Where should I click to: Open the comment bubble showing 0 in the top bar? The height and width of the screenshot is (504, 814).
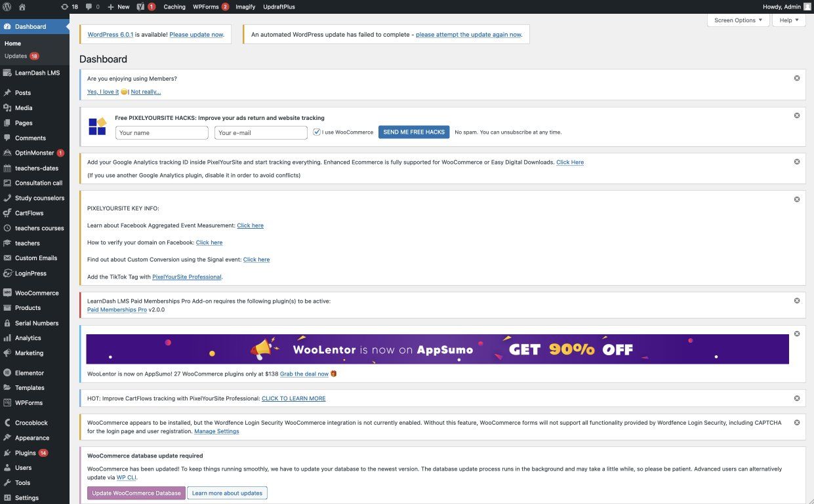coord(92,7)
